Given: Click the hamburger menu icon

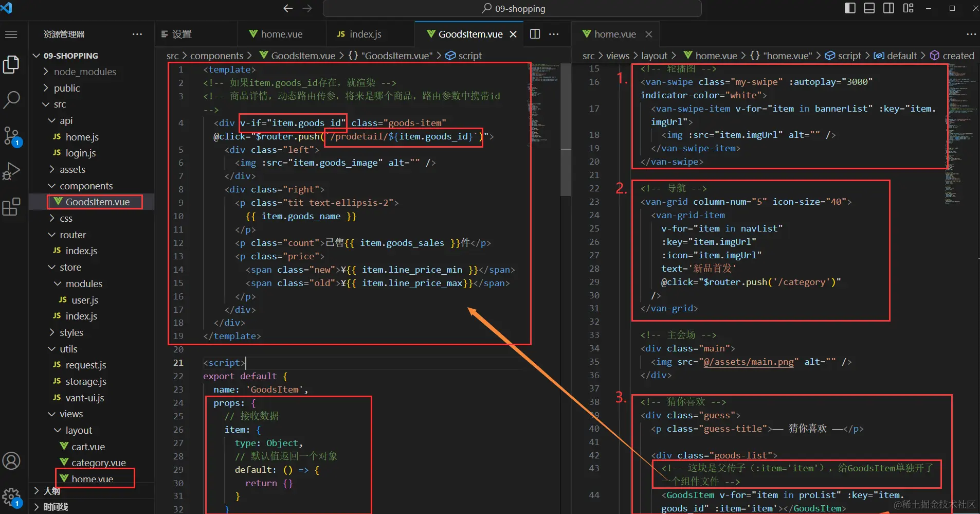Looking at the screenshot, I should (11, 34).
